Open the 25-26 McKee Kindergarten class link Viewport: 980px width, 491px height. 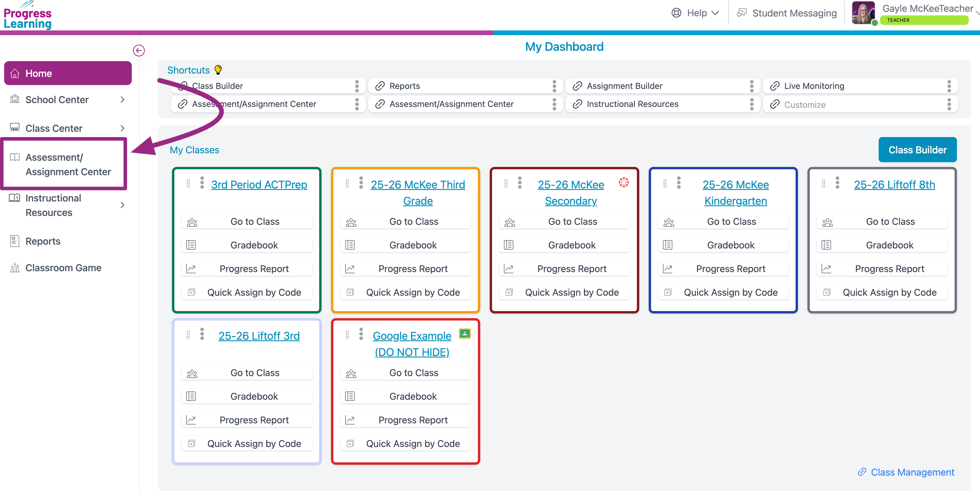click(x=735, y=192)
